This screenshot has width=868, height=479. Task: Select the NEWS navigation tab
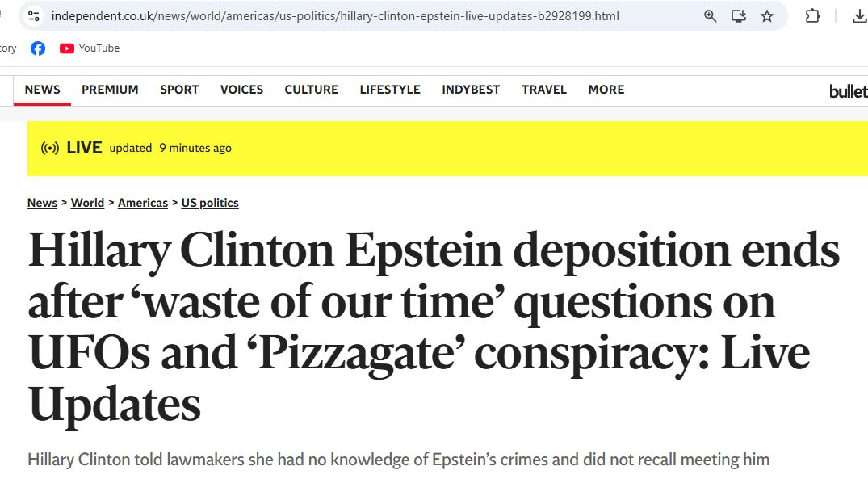pos(42,90)
